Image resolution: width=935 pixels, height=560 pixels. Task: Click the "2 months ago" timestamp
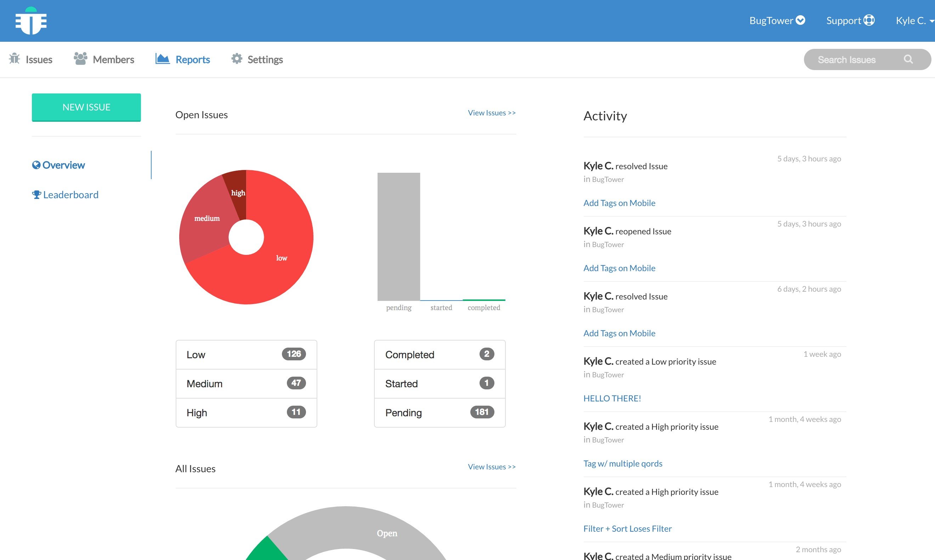[x=818, y=550]
